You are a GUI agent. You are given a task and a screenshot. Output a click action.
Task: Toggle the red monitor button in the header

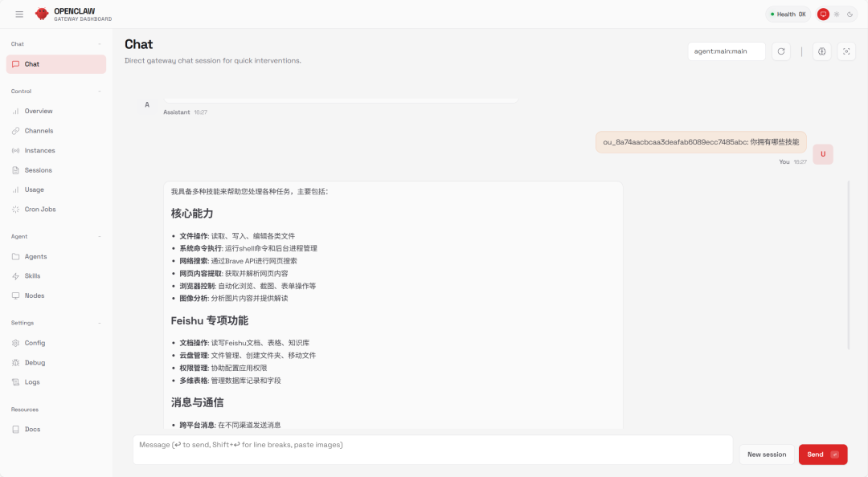coord(821,14)
